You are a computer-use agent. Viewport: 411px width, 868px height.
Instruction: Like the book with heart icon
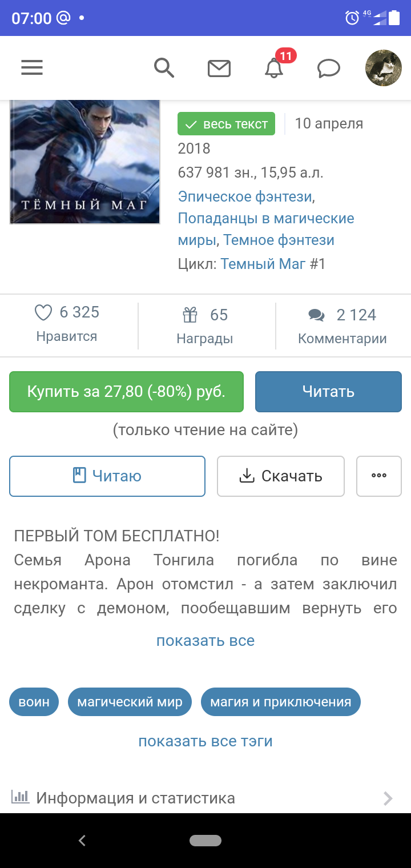coord(43,312)
